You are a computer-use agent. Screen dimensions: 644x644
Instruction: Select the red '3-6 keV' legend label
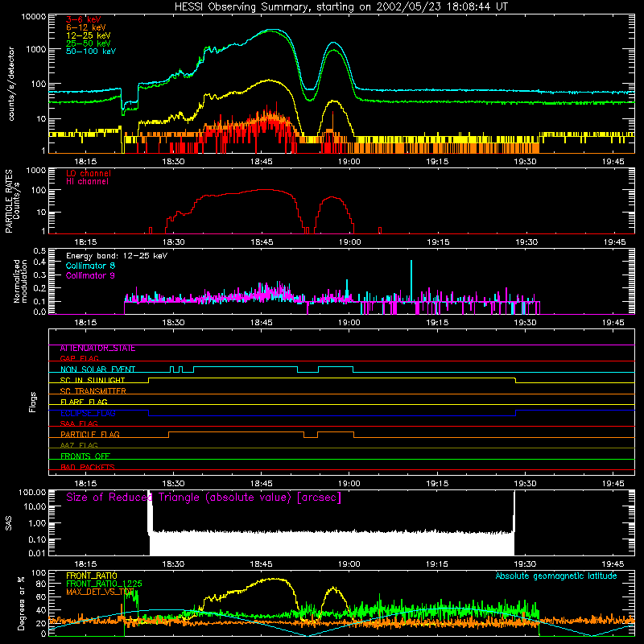(84, 19)
